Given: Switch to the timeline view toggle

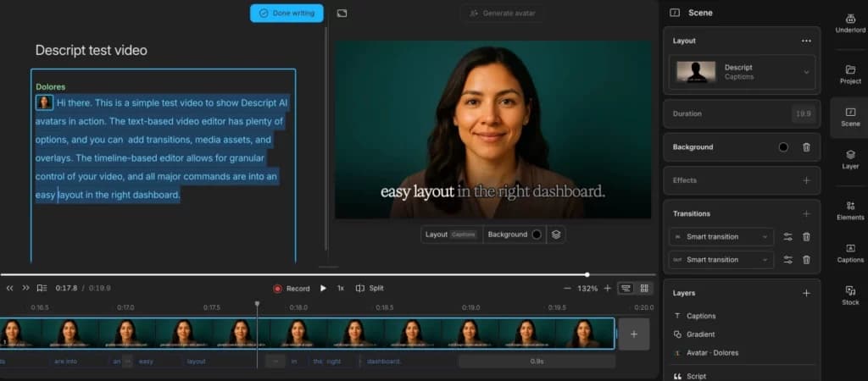Looking at the screenshot, I should coord(626,288).
